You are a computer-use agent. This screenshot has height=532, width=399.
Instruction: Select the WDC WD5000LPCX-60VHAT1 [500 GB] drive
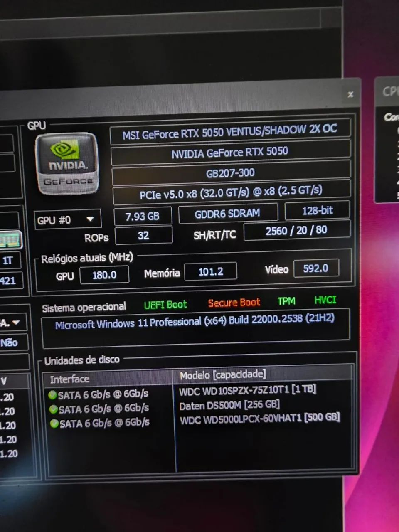(x=260, y=419)
